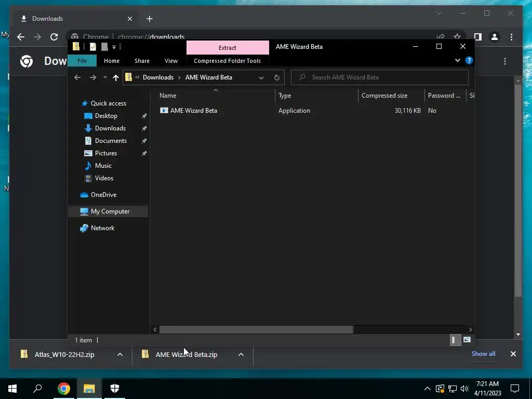Go up one folder level
The image size is (532, 399).
click(116, 78)
